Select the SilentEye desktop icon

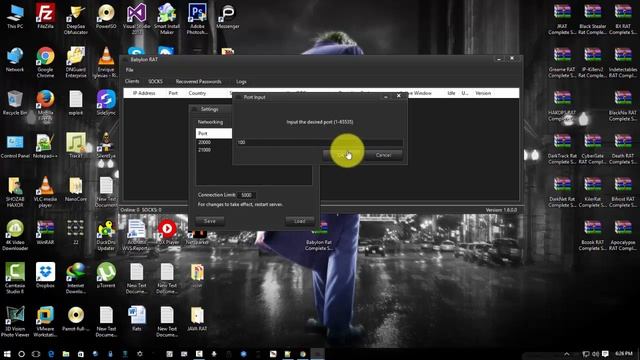tap(106, 146)
